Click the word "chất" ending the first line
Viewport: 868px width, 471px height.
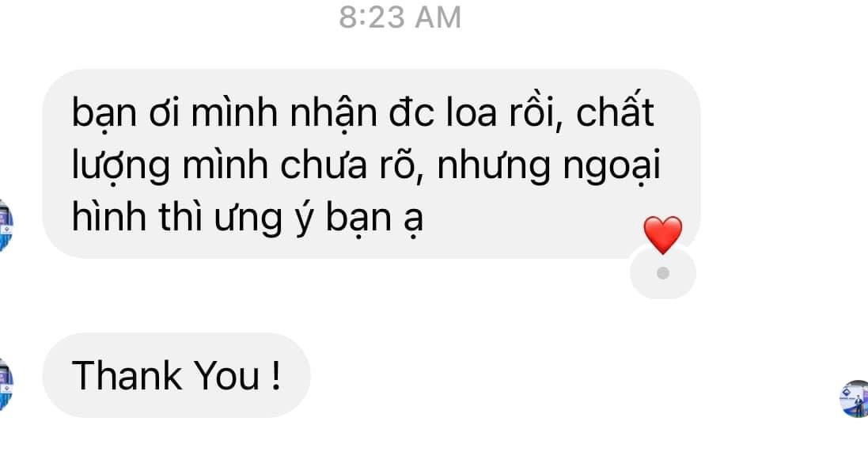point(615,110)
